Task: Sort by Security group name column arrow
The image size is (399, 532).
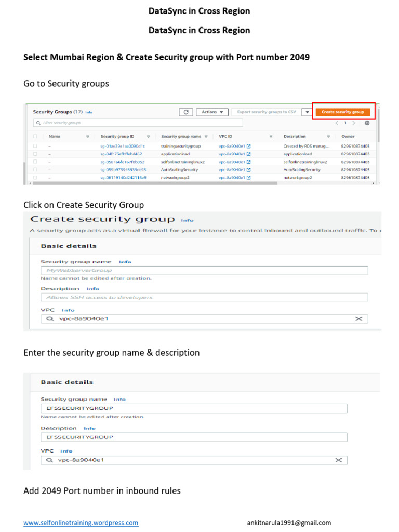Action: point(206,136)
